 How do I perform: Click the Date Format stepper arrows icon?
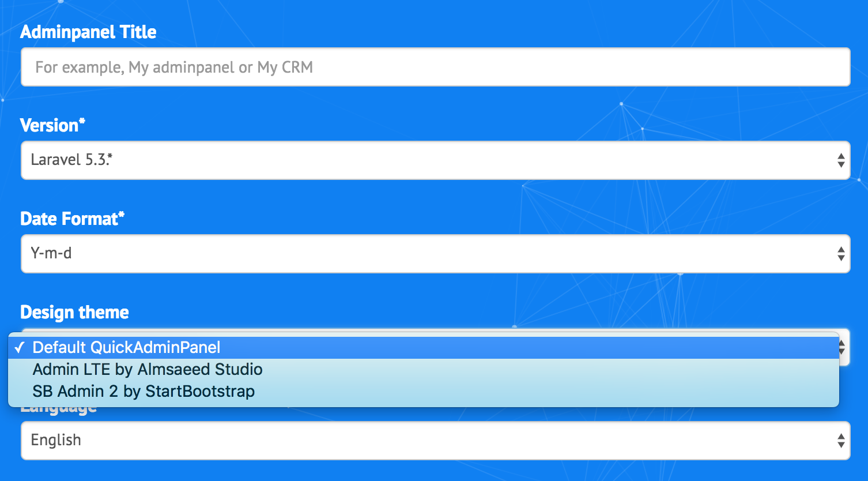tap(840, 253)
